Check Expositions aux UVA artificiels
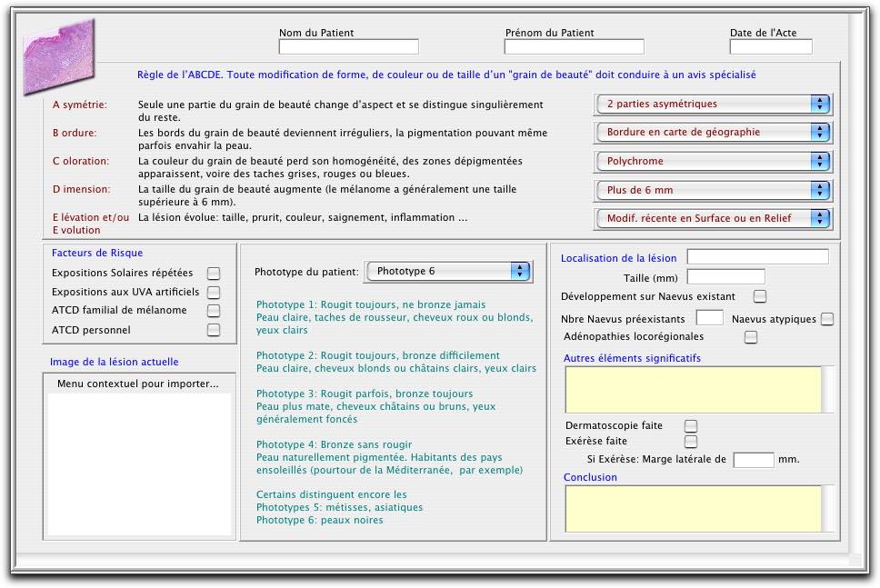The width and height of the screenshot is (880, 588). point(214,293)
